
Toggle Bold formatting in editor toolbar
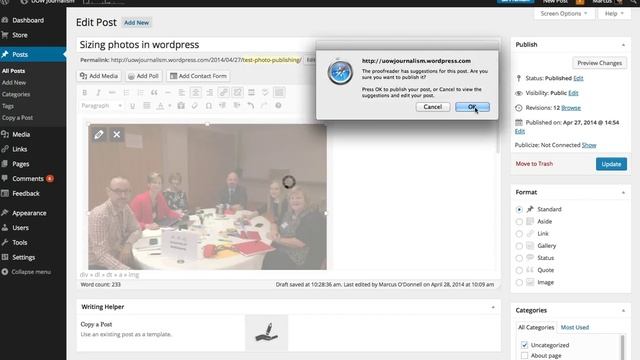click(x=84, y=93)
